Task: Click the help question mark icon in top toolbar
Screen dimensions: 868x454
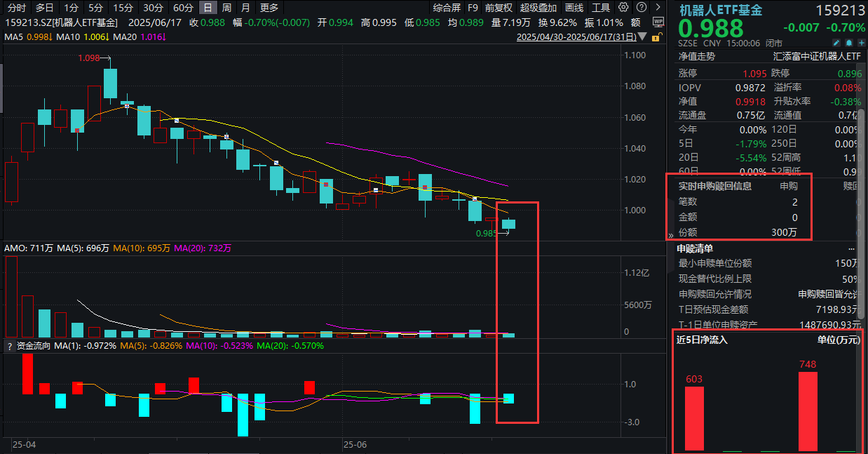Action: 640,8
